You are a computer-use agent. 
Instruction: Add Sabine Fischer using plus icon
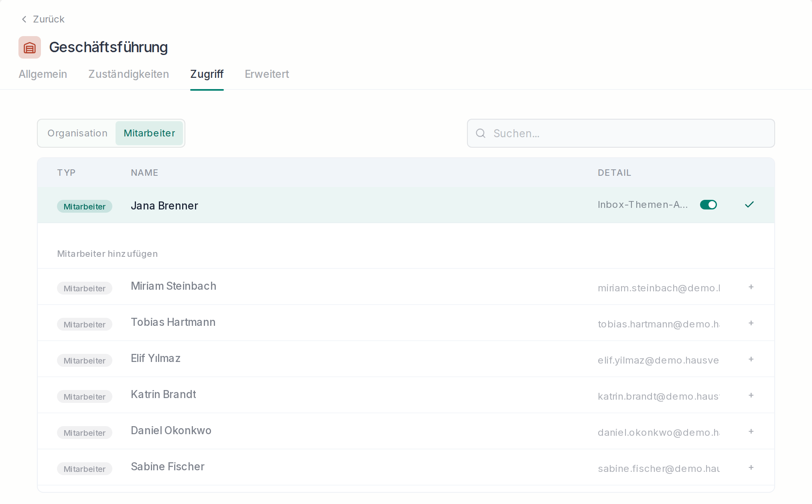(751, 467)
